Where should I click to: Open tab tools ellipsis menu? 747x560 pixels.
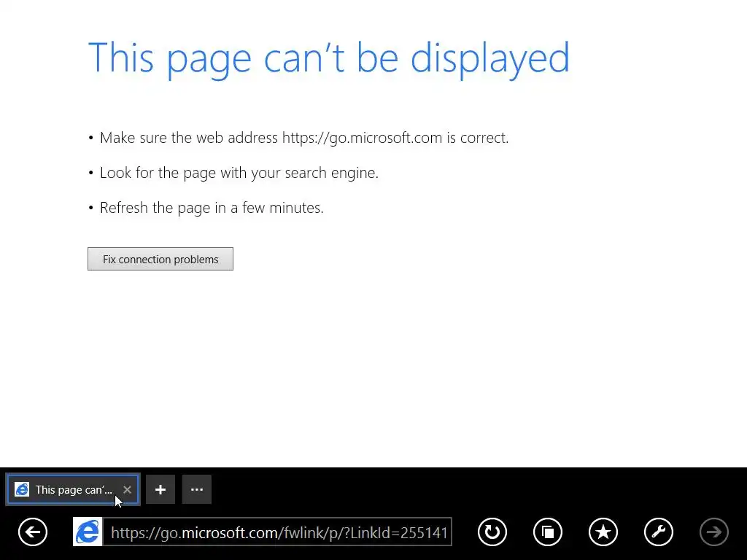point(197,489)
